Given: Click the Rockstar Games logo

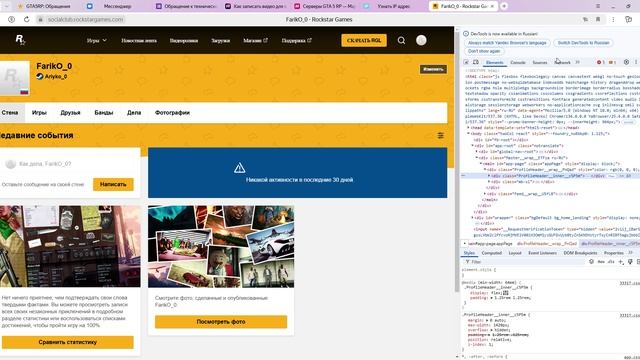Looking at the screenshot, I should click(x=20, y=40).
